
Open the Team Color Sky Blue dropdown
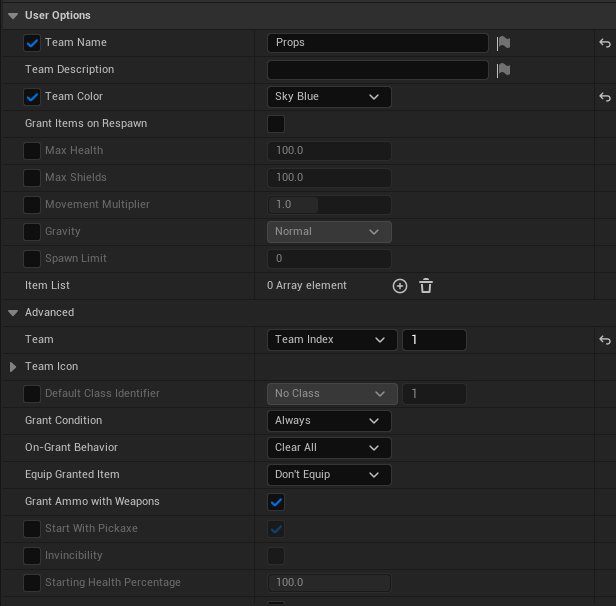coord(329,97)
